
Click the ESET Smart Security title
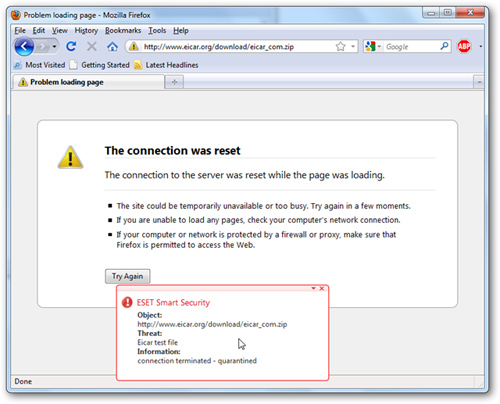click(x=173, y=303)
